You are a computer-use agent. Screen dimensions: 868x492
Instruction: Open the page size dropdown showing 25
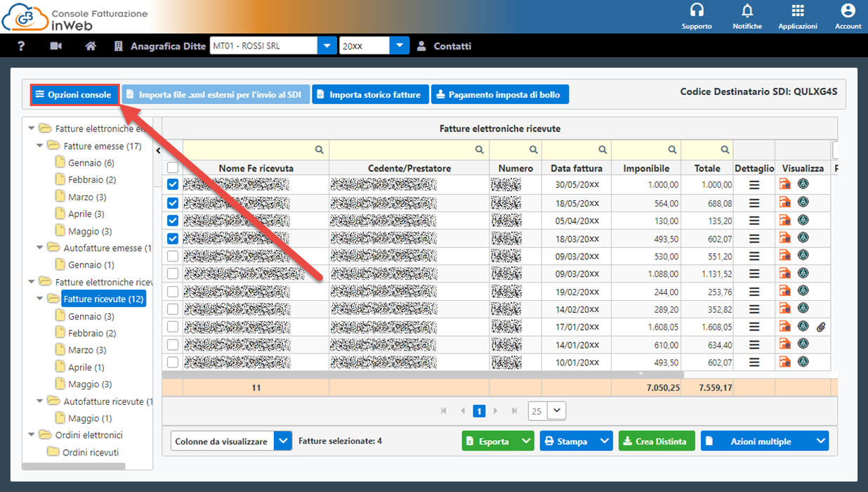point(557,411)
